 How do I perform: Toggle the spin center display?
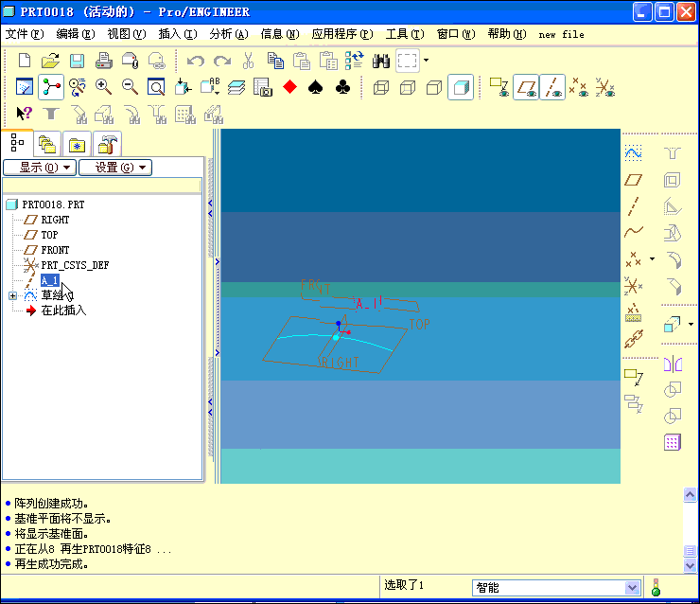tap(51, 87)
